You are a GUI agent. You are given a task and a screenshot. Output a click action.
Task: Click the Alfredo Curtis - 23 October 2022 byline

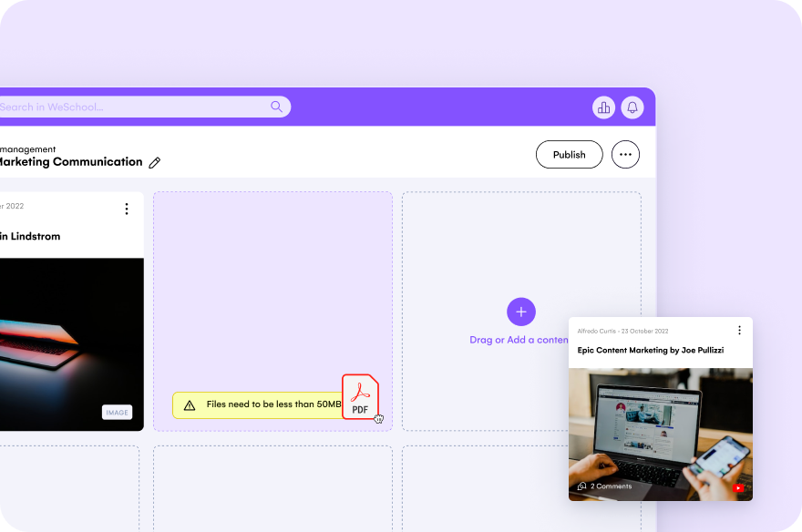[623, 332]
